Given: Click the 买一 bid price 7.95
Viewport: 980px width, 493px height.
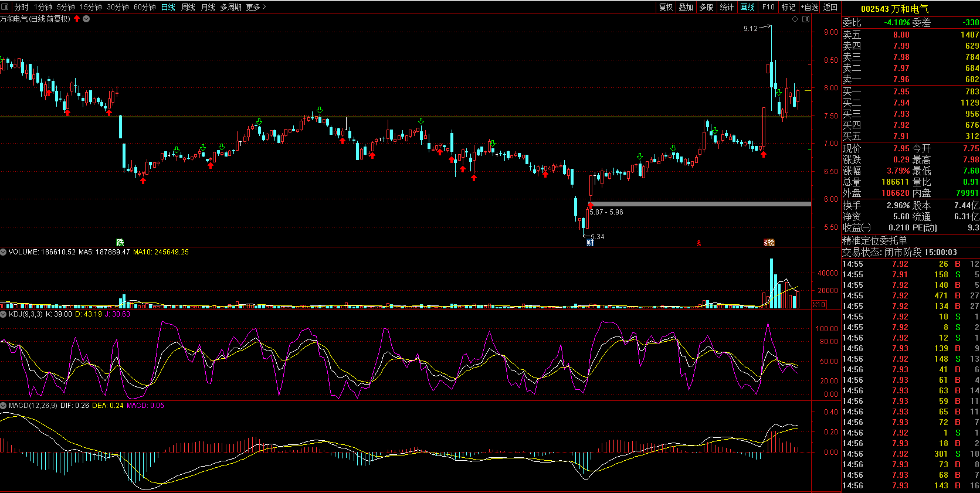Looking at the screenshot, I should coord(901,91).
